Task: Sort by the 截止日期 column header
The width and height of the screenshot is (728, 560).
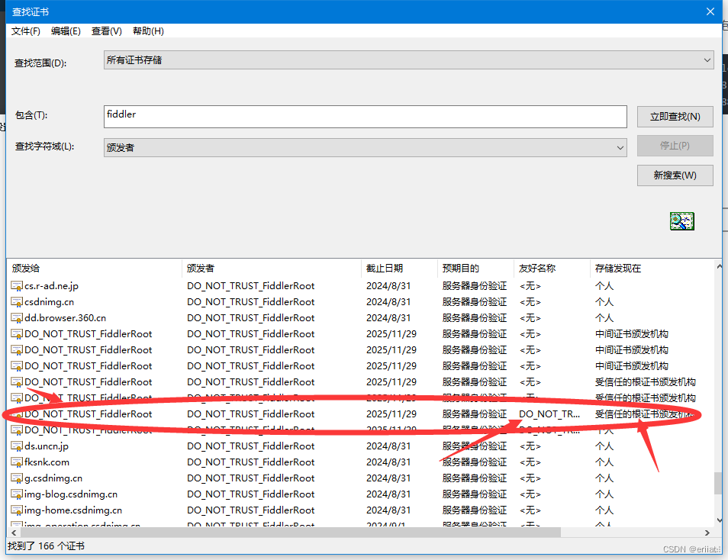Action: (x=399, y=269)
